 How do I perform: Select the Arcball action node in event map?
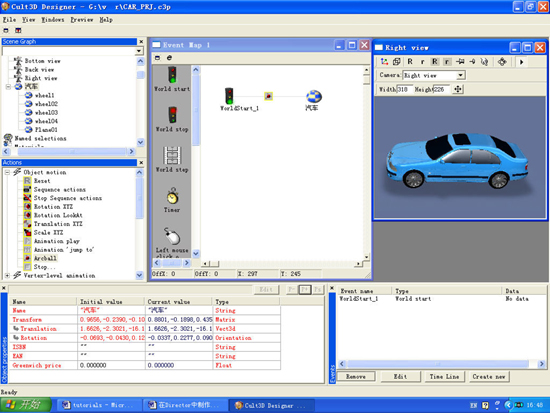coord(268,96)
